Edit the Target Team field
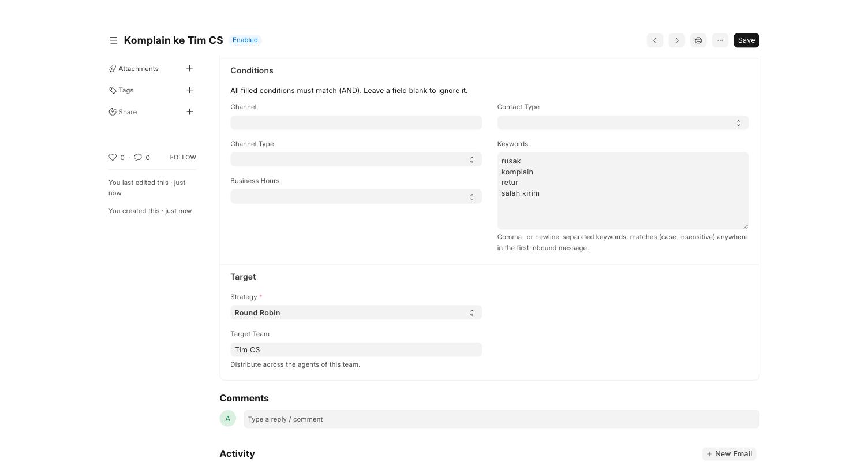 356,349
